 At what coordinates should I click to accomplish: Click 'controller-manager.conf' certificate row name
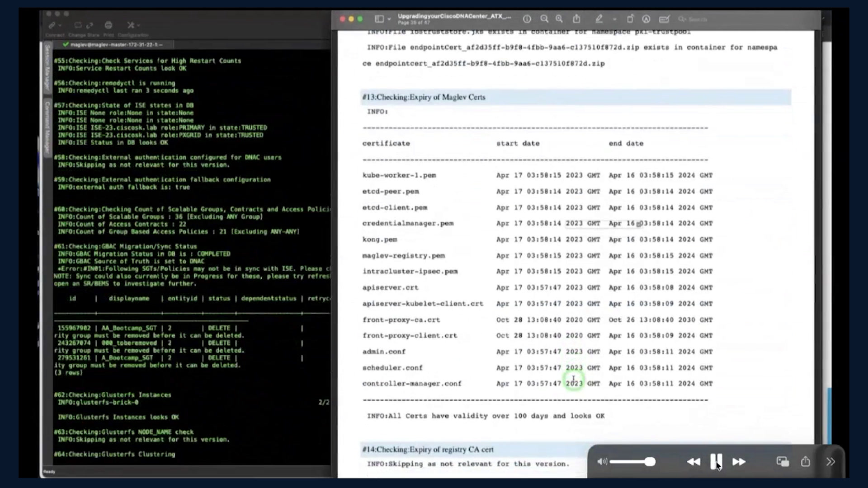point(412,384)
